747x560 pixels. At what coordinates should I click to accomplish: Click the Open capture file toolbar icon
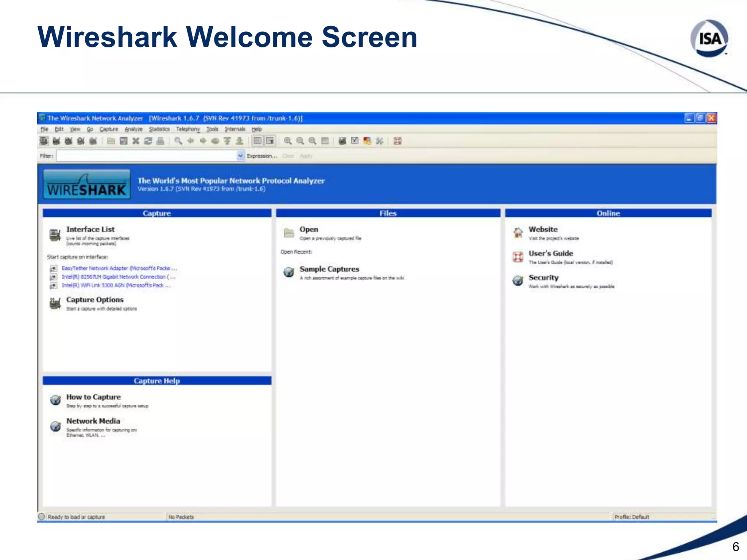click(x=111, y=141)
